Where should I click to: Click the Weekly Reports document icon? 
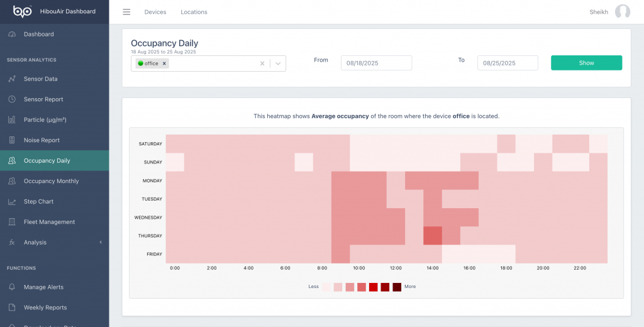pyautogui.click(x=12, y=308)
